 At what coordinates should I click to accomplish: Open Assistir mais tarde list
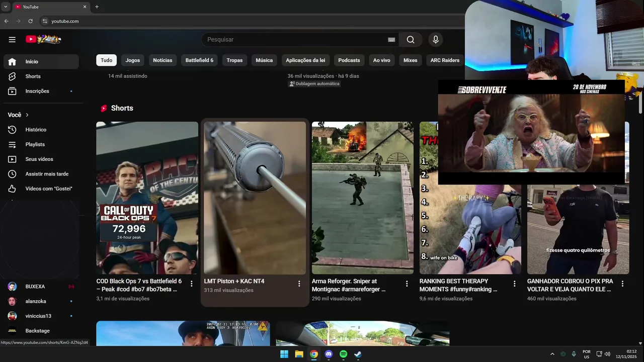[x=41, y=174]
